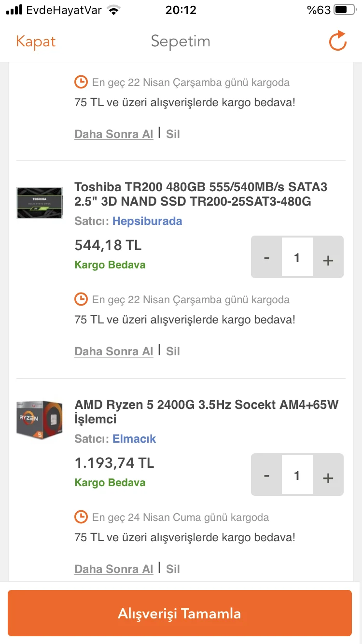Open the Toshiba TR200 SSD product thumbnail
Viewport: 362px width, 644px height.
(x=40, y=203)
